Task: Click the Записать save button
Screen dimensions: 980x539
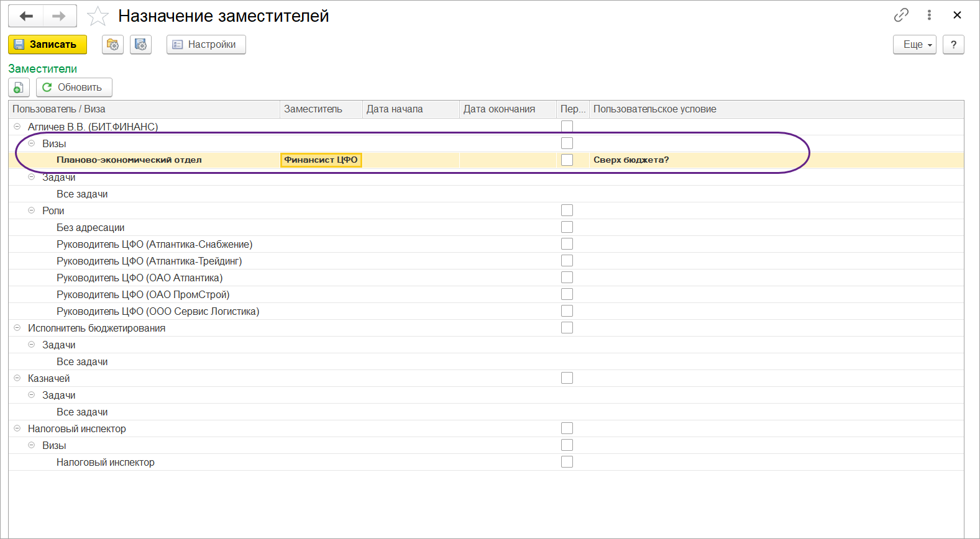Action: point(47,45)
